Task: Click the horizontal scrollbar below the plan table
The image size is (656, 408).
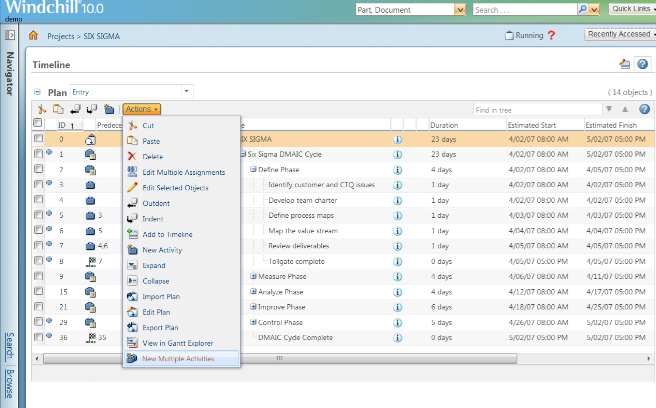Action: (300, 357)
